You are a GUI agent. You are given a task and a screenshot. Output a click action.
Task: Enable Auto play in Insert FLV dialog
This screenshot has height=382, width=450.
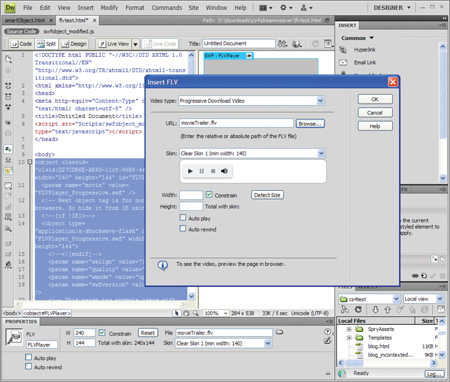(x=183, y=218)
